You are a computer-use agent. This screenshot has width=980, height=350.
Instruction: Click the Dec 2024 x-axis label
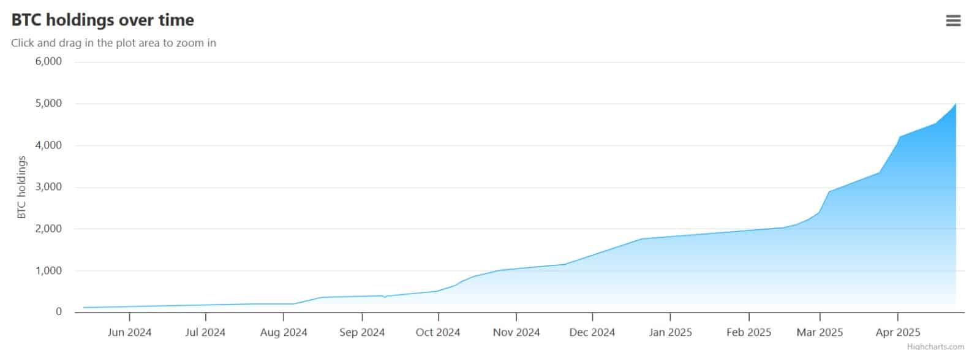click(592, 332)
